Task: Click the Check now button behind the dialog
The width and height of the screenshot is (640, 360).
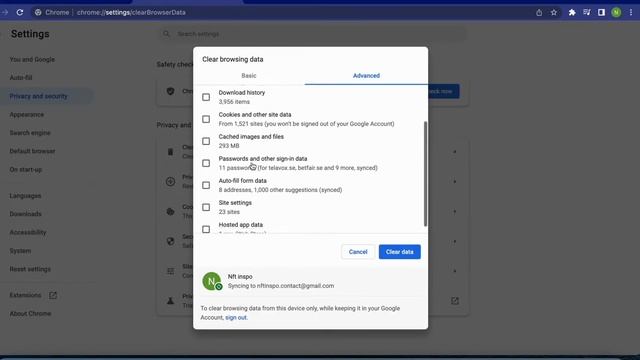Action: point(444,91)
